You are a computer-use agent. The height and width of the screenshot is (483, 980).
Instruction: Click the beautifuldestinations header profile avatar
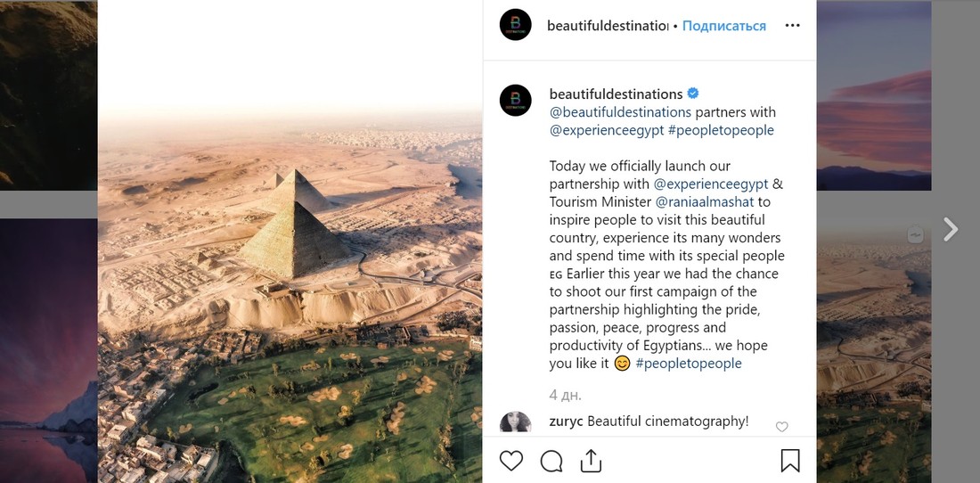[x=516, y=26]
